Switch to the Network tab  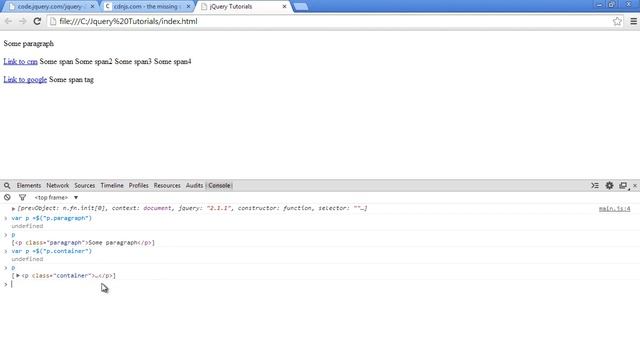click(58, 185)
